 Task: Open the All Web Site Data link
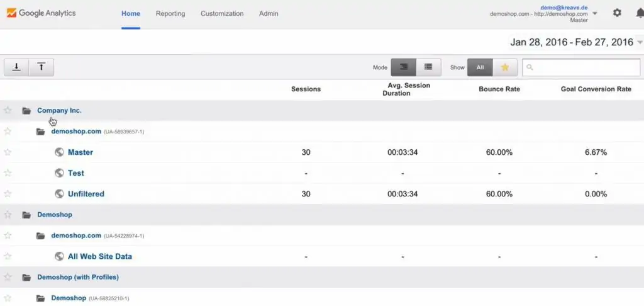coord(100,256)
